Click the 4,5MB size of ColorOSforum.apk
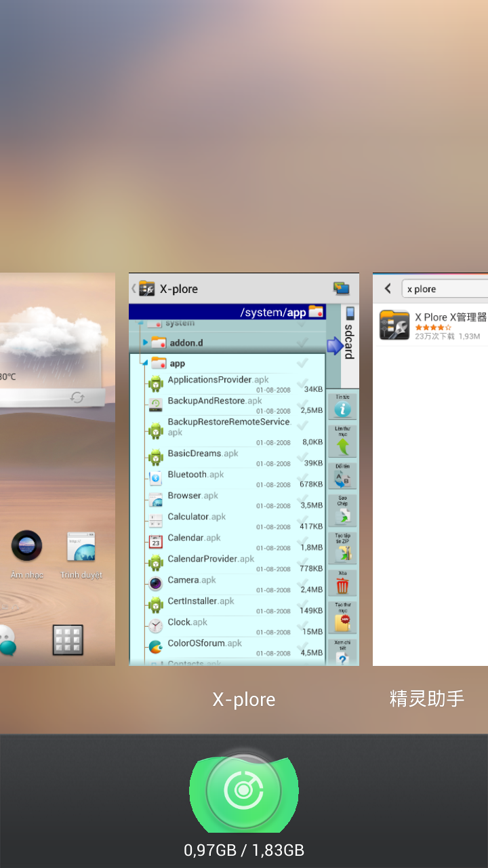 (x=312, y=653)
